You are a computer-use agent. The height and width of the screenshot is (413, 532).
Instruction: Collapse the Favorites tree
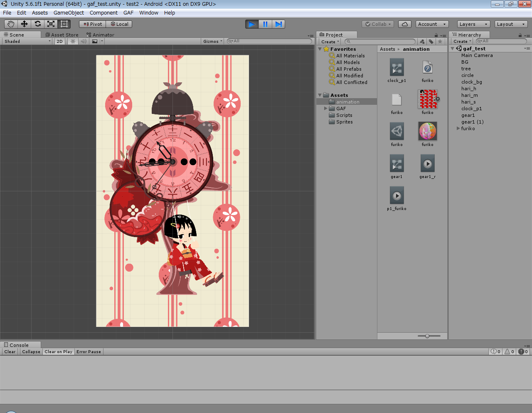[x=320, y=49]
